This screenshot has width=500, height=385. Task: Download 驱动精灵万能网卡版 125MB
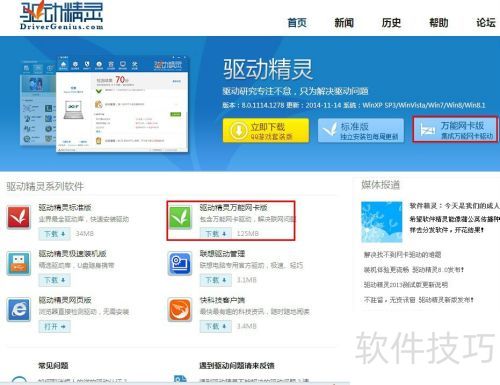(216, 234)
